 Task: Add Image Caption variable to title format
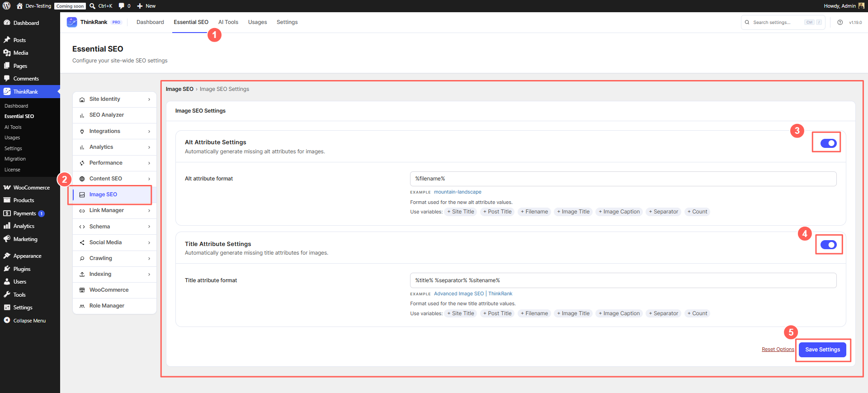pyautogui.click(x=619, y=313)
